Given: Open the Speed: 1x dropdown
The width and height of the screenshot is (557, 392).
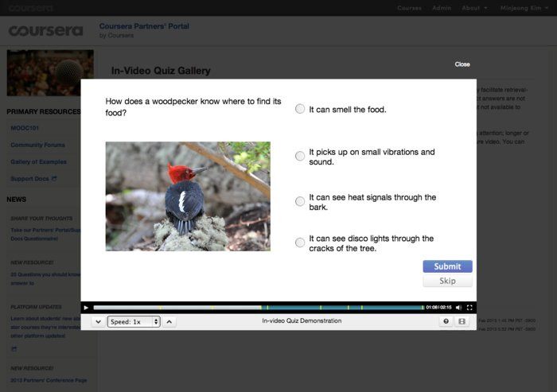Looking at the screenshot, I should tap(134, 322).
